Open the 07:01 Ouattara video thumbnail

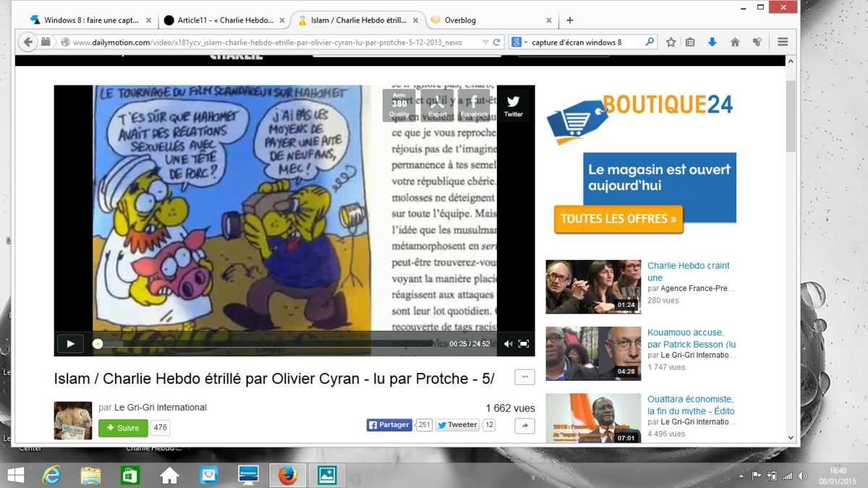[593, 418]
